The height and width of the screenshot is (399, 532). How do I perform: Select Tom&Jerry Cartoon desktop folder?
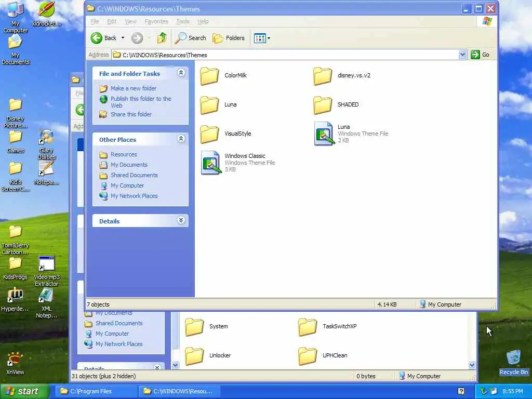click(15, 240)
